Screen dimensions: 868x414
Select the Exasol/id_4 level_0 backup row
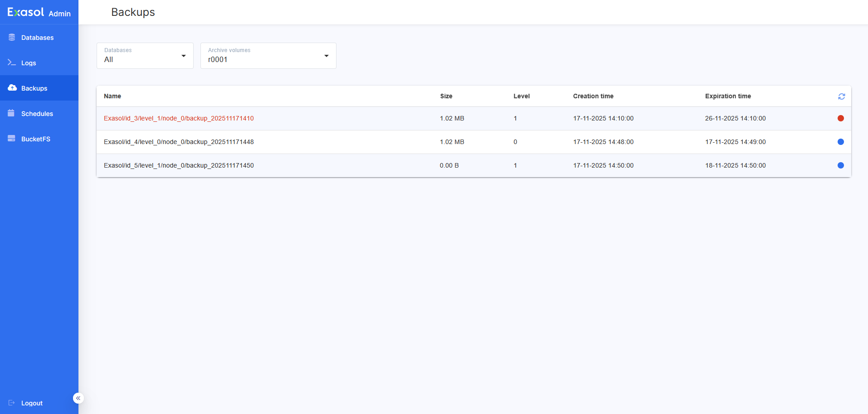179,142
